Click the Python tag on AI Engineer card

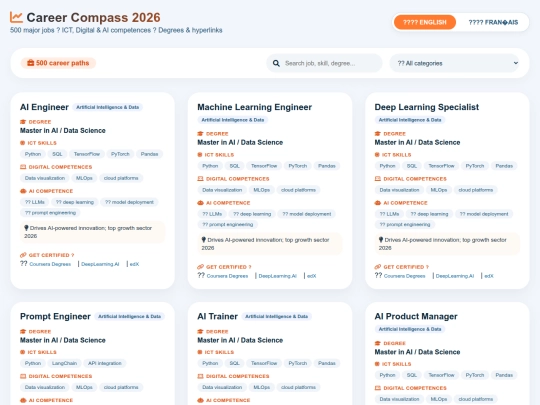pos(33,154)
